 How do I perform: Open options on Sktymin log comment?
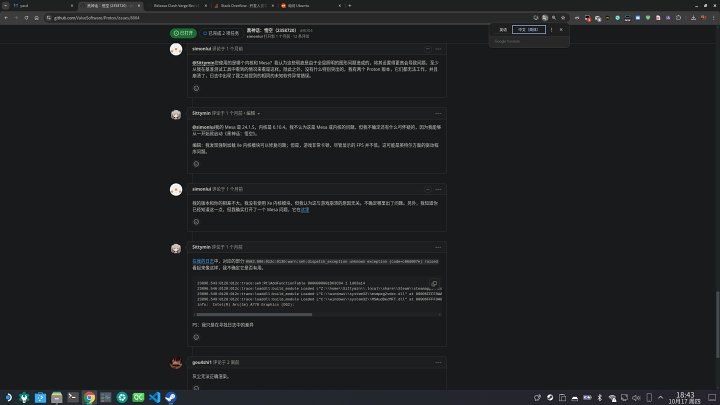pyautogui.click(x=438, y=247)
